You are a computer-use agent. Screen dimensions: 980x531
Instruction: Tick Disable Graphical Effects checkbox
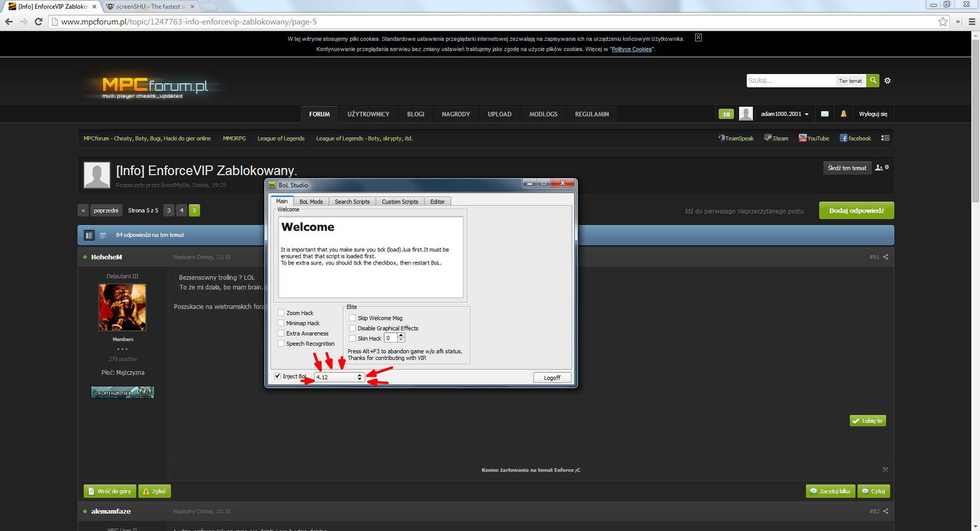352,328
